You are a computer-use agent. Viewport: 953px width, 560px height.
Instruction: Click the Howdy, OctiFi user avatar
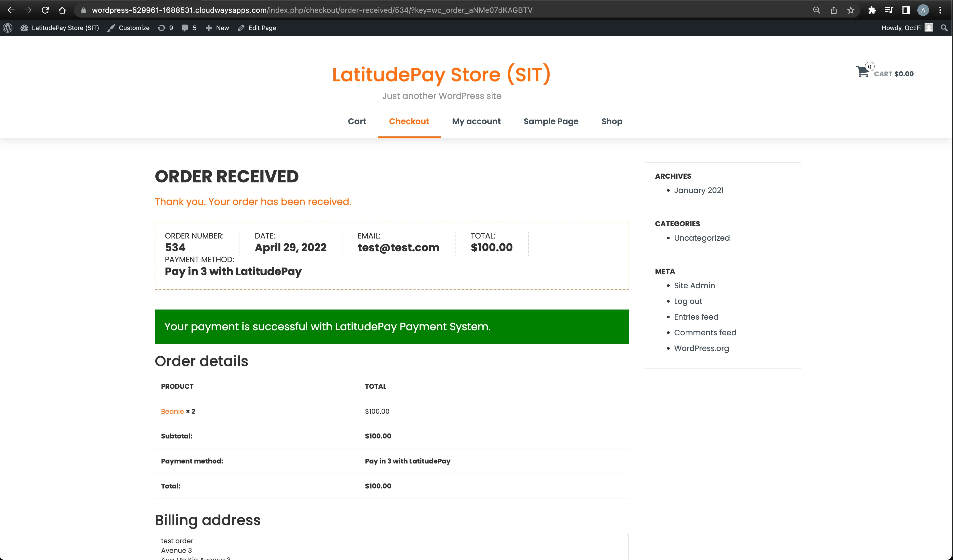coord(929,28)
